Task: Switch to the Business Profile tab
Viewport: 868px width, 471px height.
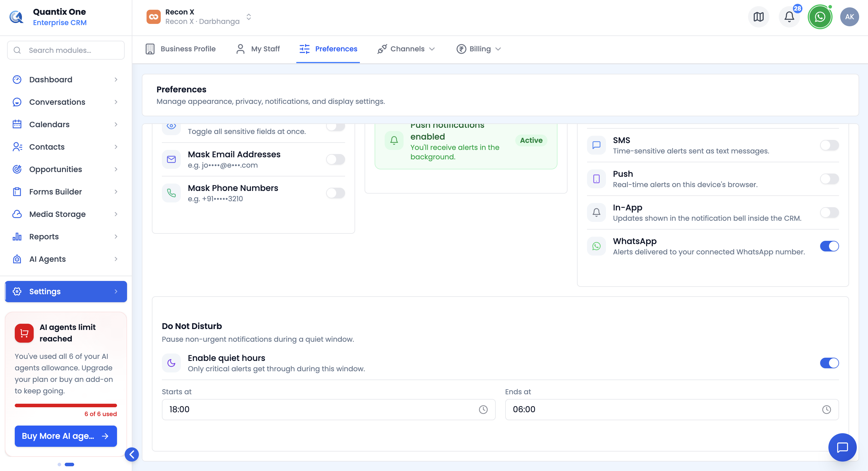Action: click(x=181, y=49)
